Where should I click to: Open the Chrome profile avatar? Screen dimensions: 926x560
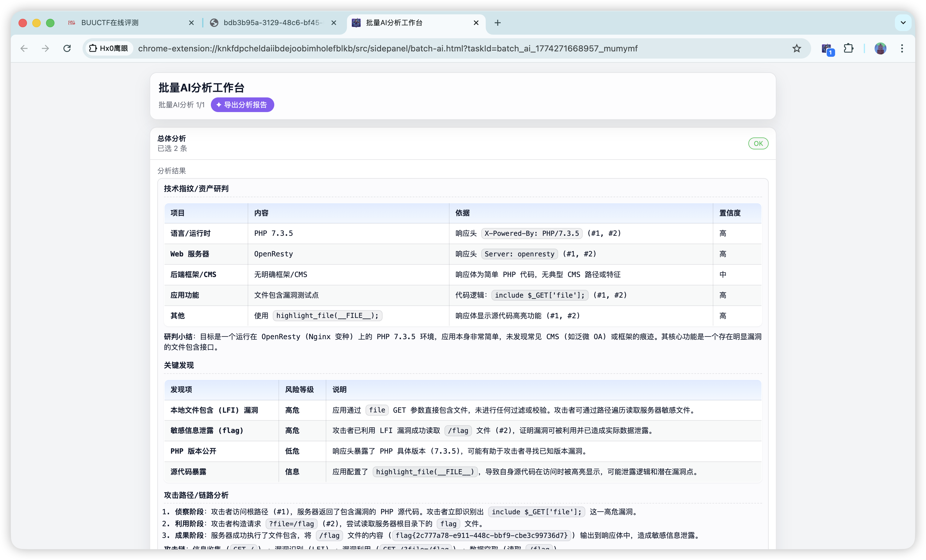[880, 48]
